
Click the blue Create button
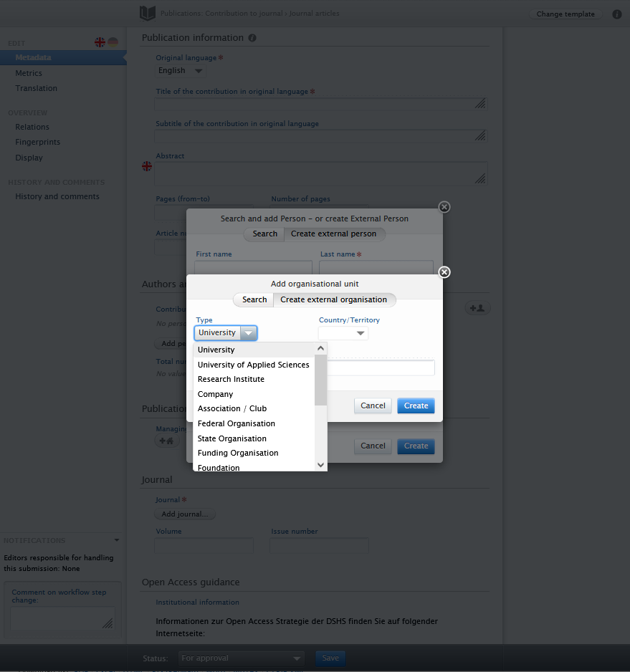click(416, 405)
